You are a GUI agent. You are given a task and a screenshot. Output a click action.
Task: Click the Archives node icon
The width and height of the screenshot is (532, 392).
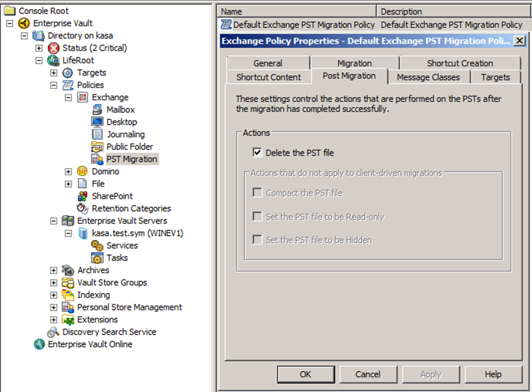[x=67, y=270]
